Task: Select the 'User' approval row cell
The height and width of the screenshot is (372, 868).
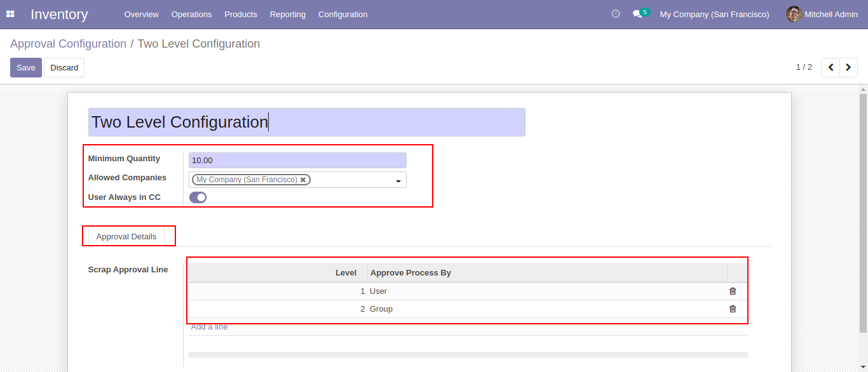Action: coord(547,291)
